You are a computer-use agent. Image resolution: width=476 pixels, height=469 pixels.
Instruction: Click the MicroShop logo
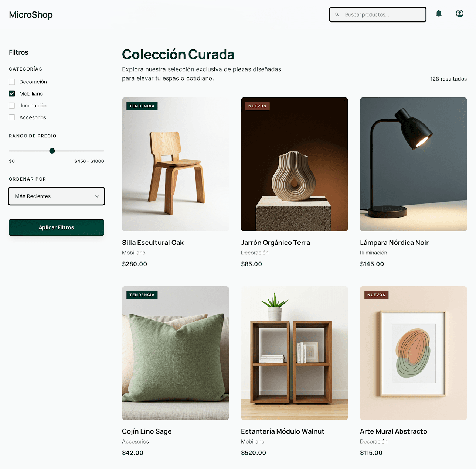[x=31, y=15]
